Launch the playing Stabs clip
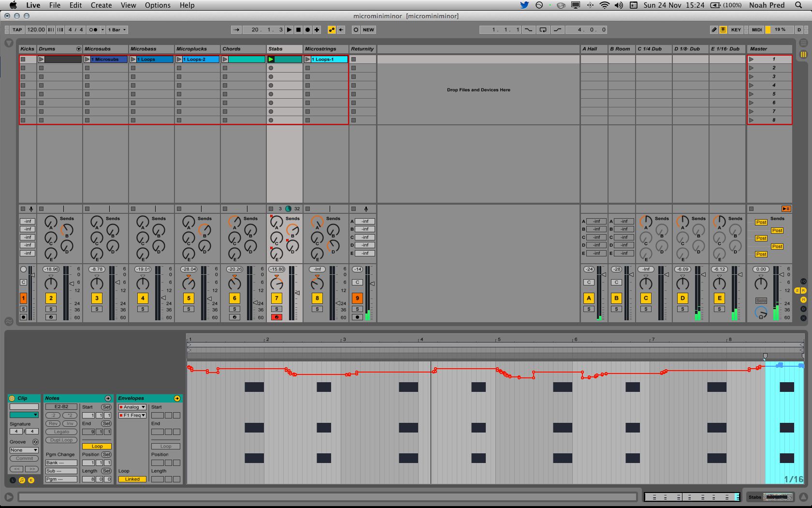This screenshot has width=812, height=508. [x=271, y=59]
